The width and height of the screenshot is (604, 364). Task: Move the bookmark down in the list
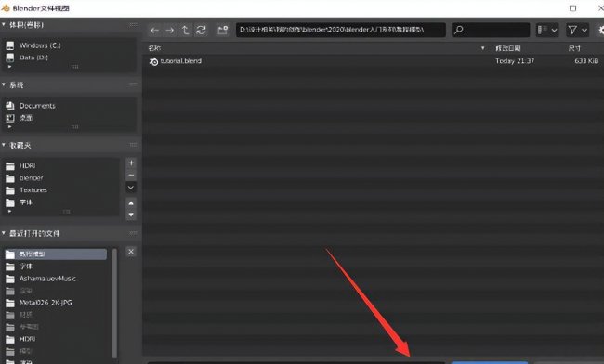click(131, 214)
